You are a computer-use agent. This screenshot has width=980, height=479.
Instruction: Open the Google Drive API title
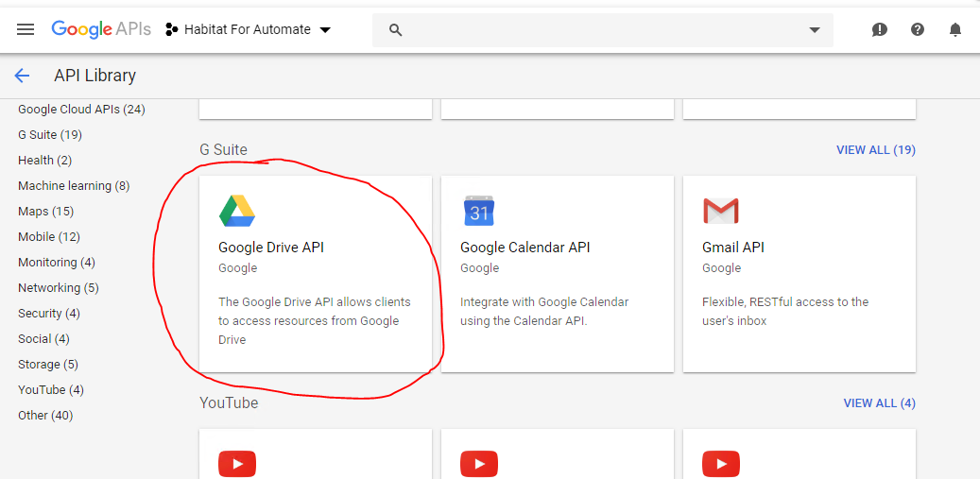pyautogui.click(x=271, y=248)
